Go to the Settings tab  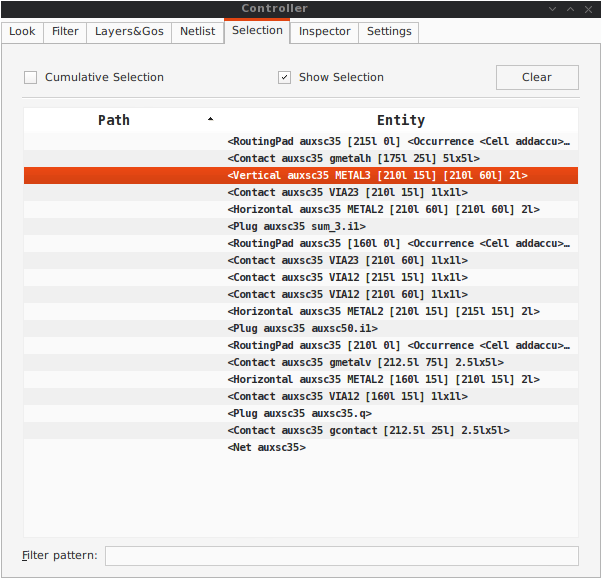pos(389,31)
